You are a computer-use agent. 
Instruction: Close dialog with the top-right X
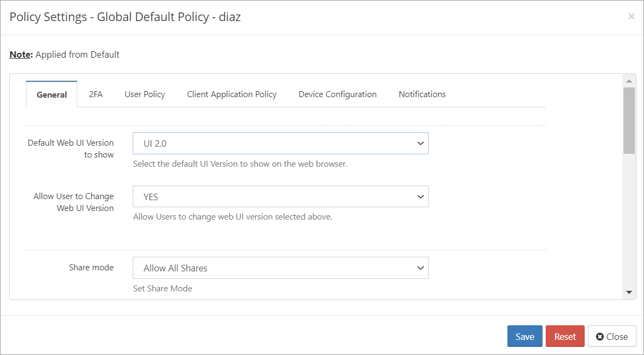pos(631,16)
